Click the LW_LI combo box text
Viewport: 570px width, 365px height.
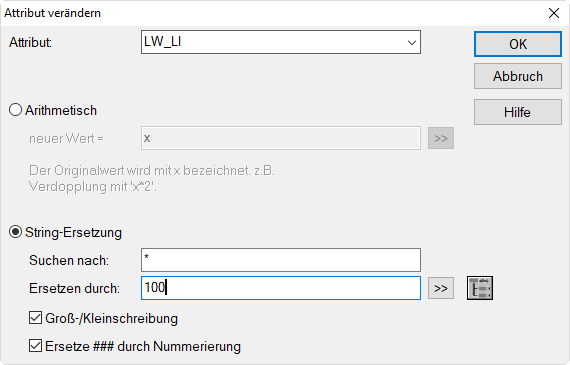[x=162, y=41]
